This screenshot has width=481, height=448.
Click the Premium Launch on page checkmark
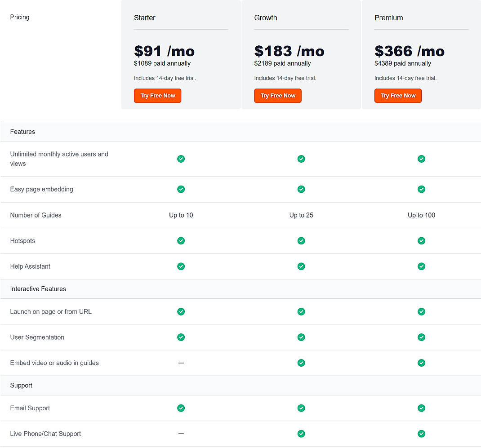[421, 311]
